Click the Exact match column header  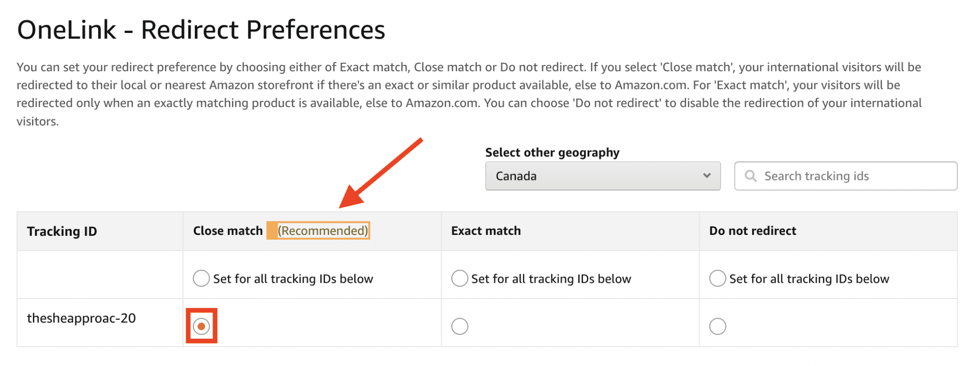pyautogui.click(x=485, y=231)
